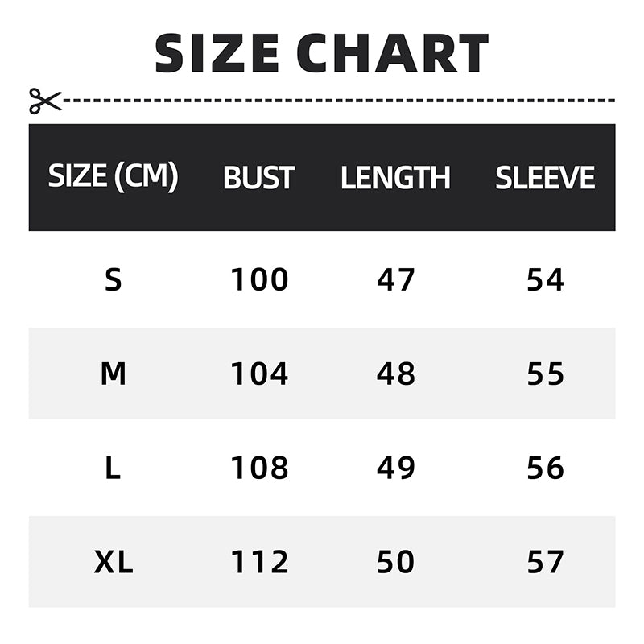Click sleeve value 54
This screenshot has height=644, width=644.
546,280
